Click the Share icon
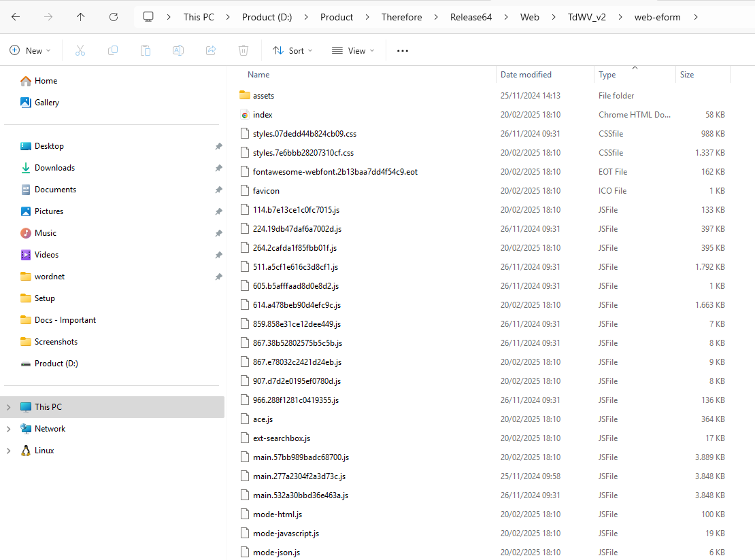 coord(211,50)
